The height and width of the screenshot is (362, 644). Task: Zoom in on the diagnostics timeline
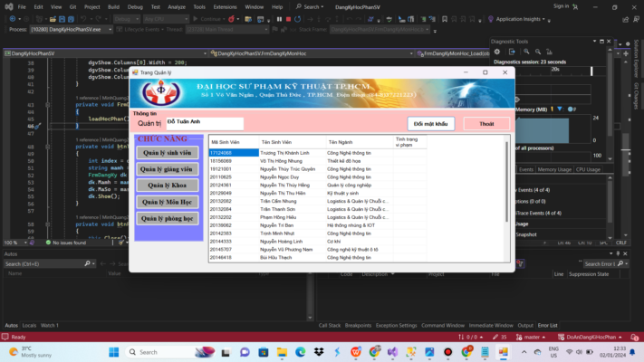point(526,52)
